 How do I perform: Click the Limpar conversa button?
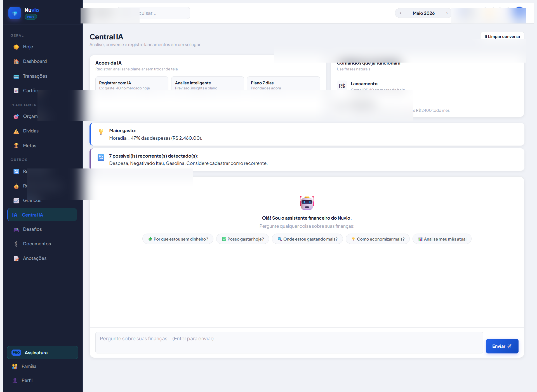tap(502, 37)
